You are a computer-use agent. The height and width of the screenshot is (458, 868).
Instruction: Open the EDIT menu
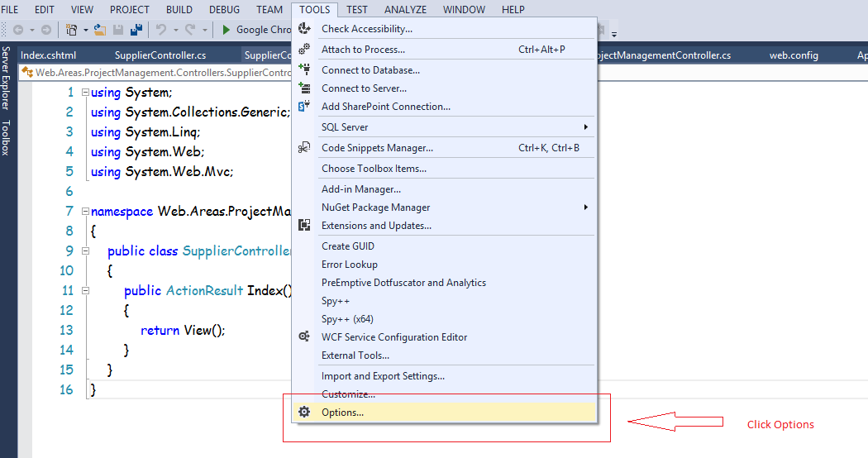[x=45, y=9]
